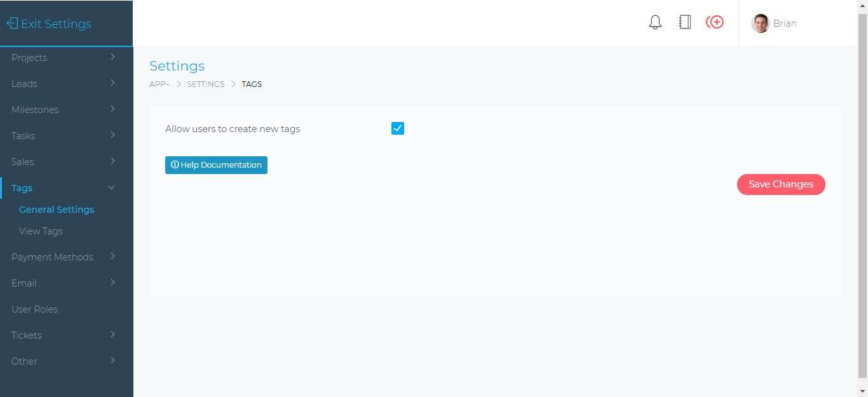The image size is (868, 397).
Task: Open notifications via the bell icon
Action: pyautogui.click(x=655, y=22)
